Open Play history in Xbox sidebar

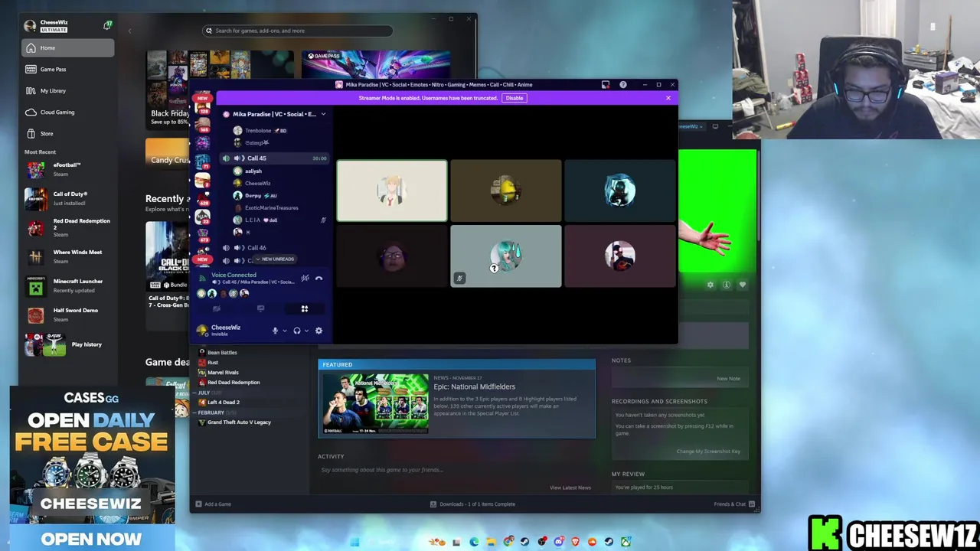[68, 344]
